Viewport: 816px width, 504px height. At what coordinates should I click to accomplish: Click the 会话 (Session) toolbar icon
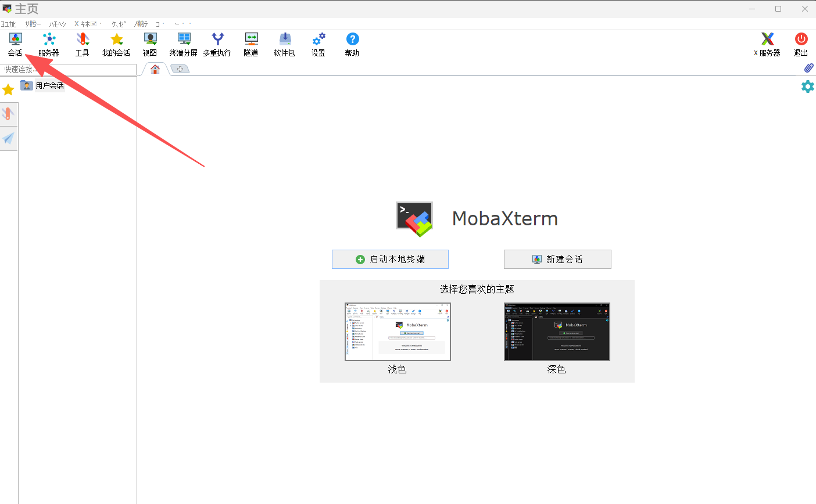pyautogui.click(x=15, y=44)
